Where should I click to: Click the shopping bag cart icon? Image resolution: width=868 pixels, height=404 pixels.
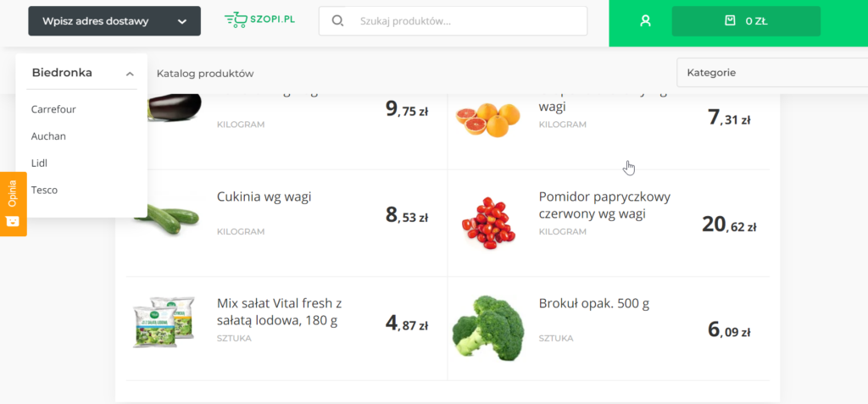pos(730,21)
